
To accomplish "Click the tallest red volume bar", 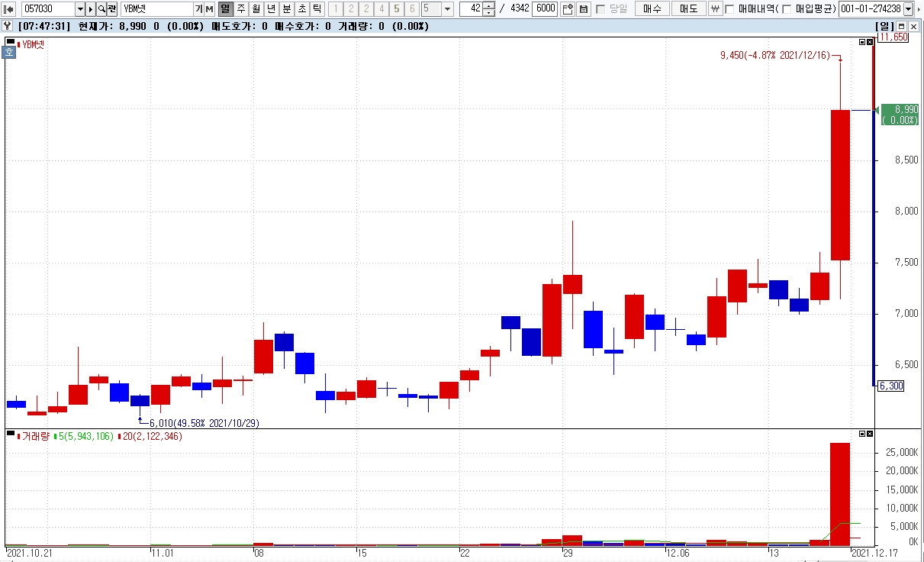I will pyautogui.click(x=840, y=494).
